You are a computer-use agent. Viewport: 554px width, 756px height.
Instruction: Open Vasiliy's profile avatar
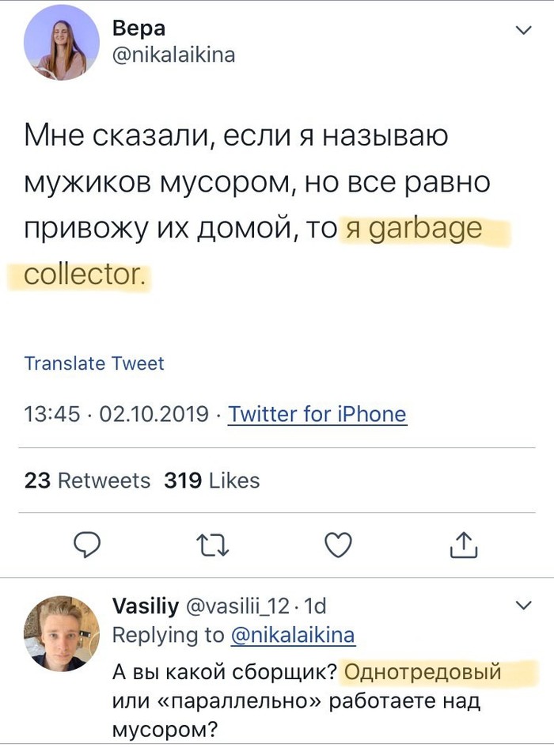click(x=61, y=630)
